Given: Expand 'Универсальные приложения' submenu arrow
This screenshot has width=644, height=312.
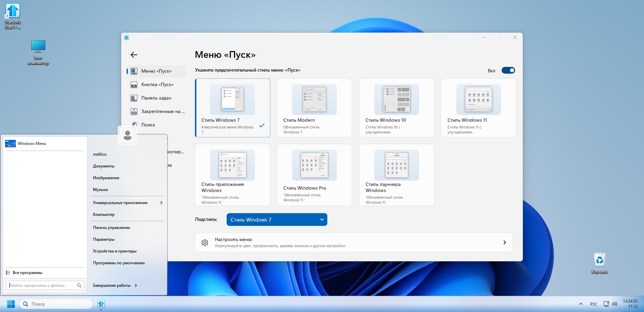Looking at the screenshot, I should (x=162, y=203).
